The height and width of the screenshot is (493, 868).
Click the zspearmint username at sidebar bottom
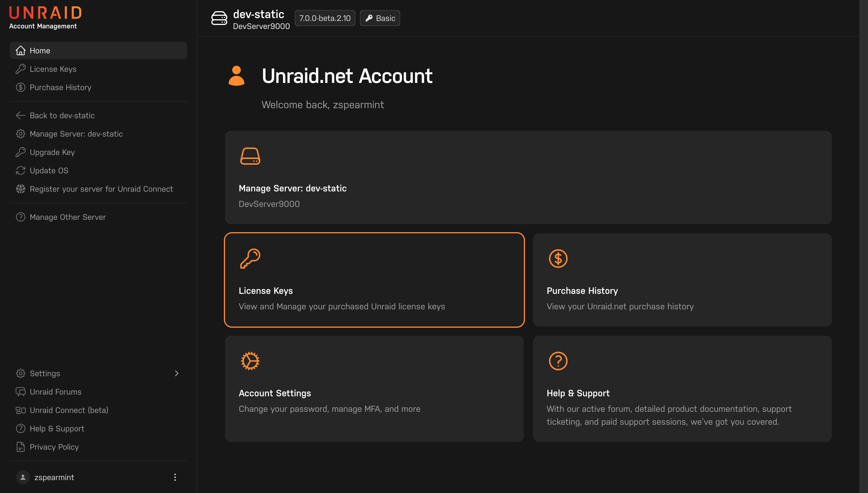pyautogui.click(x=54, y=477)
